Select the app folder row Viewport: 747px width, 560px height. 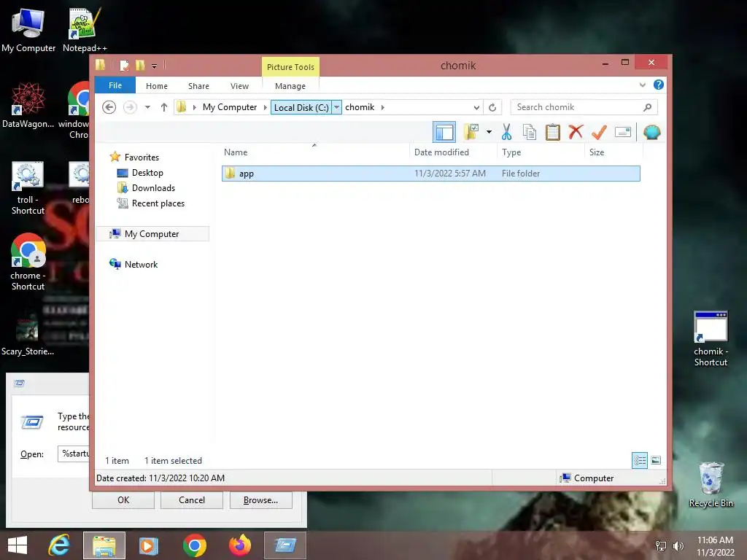pos(430,174)
